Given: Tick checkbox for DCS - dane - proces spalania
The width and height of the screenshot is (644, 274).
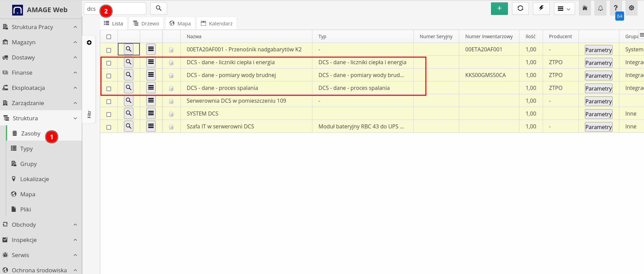Looking at the screenshot, I should pyautogui.click(x=109, y=89).
